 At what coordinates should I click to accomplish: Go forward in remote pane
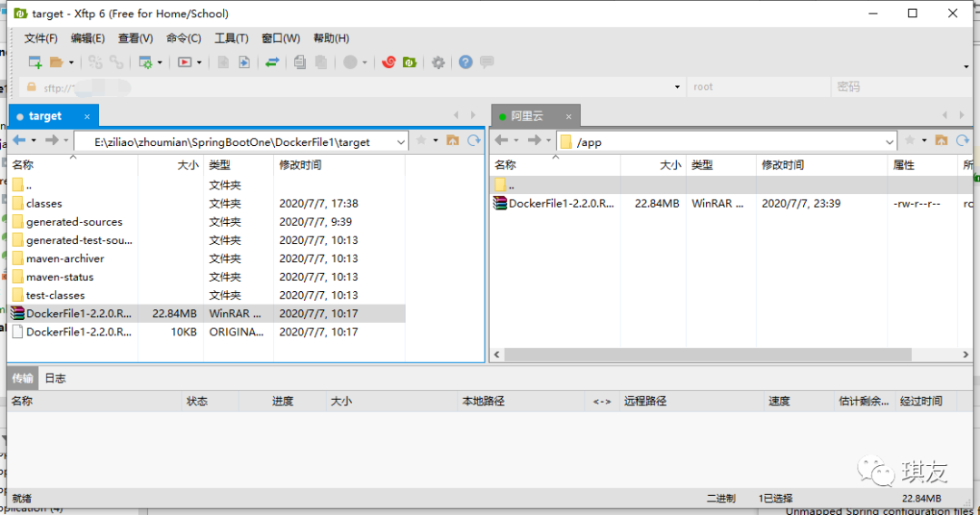click(534, 141)
